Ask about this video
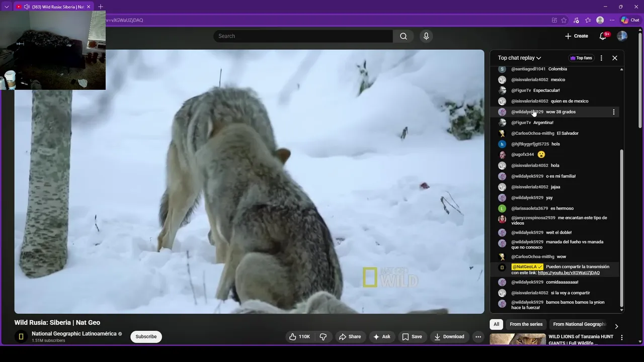Screen dimensions: 644x362 tap(381, 337)
